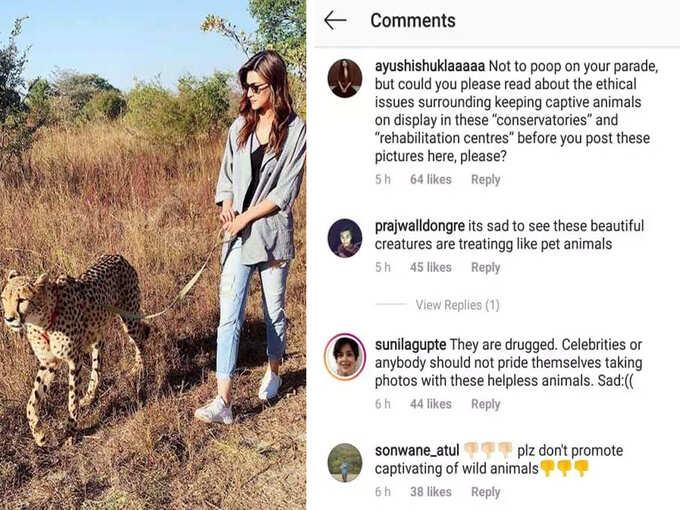Viewport: 680px width, 510px height.
Task: Open username sunilagupte
Action: point(410,345)
